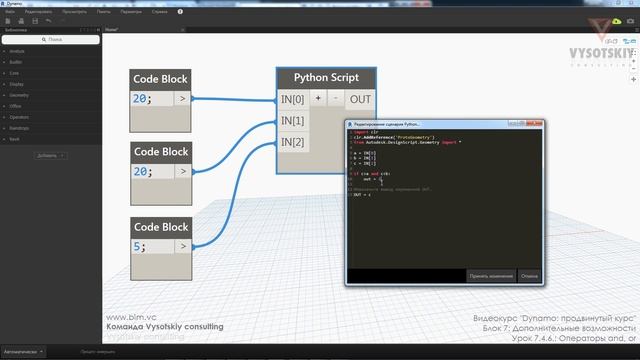Click output port of Code Block wired to IN[0]

[x=182, y=98]
